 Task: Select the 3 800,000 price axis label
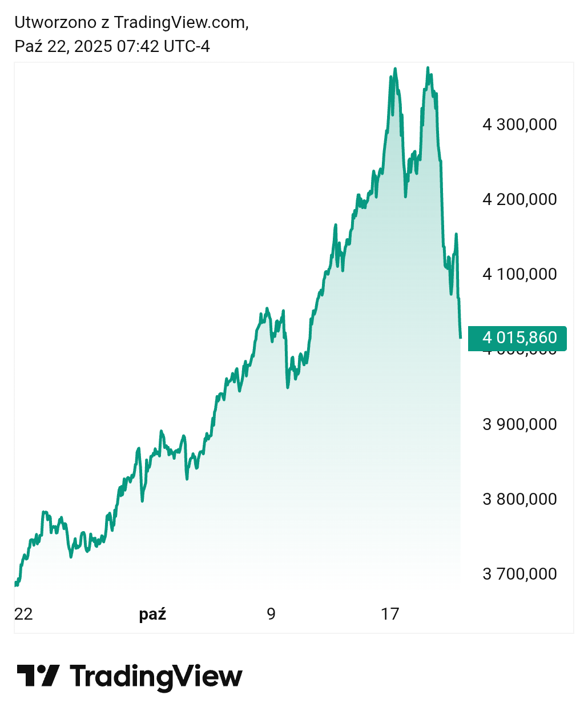pos(519,499)
